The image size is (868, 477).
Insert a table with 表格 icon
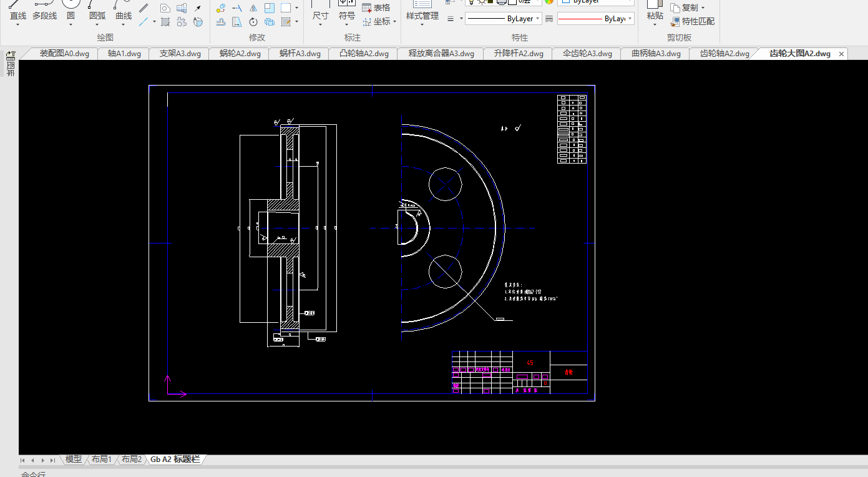click(376, 7)
